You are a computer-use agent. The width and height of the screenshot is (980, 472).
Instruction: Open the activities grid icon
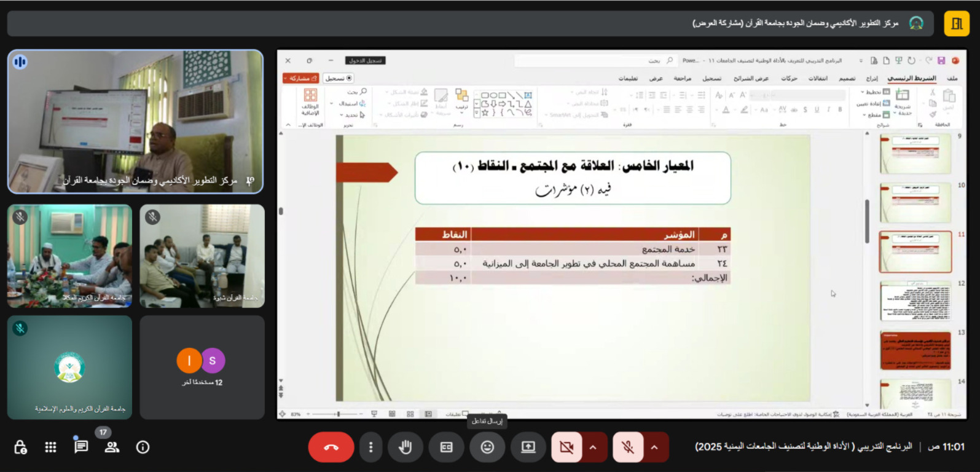[x=51, y=447]
